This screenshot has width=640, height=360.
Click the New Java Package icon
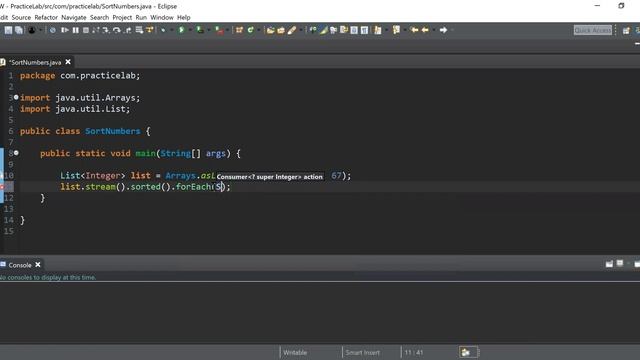pos(239,30)
